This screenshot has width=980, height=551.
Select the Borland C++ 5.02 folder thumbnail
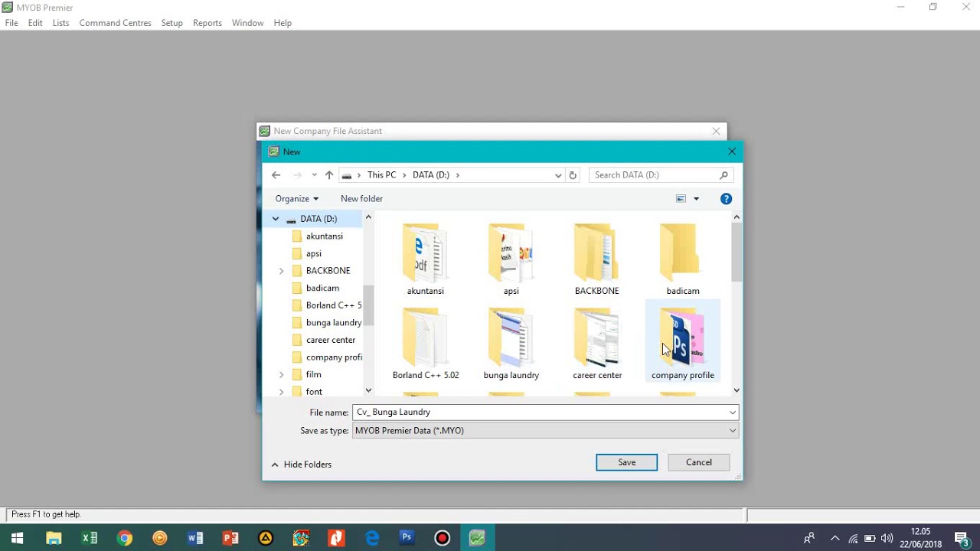point(426,343)
